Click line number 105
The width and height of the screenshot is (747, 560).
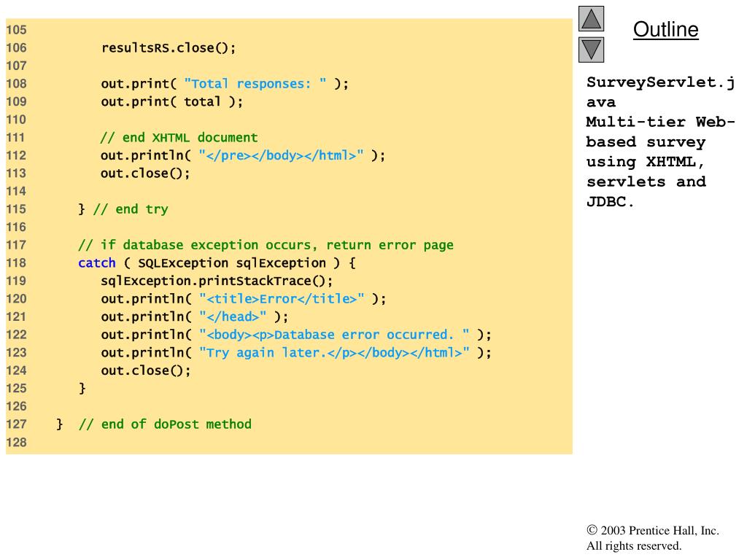pyautogui.click(x=16, y=30)
